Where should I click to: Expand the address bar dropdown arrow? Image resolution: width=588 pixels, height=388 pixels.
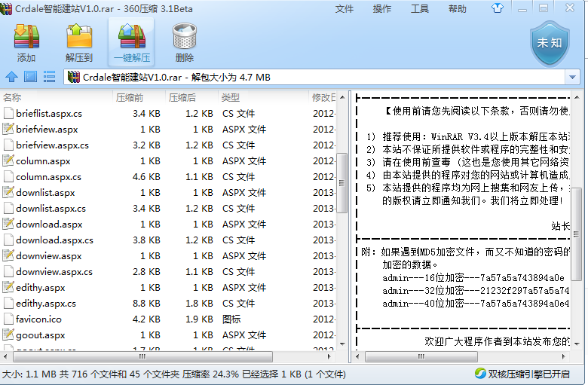(x=572, y=78)
